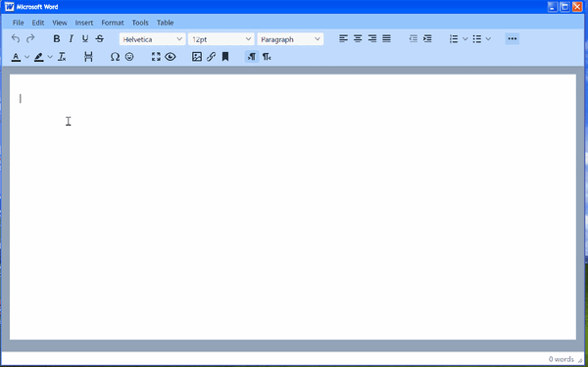This screenshot has width=588, height=367.
Task: Expand the numbered list style arrow
Action: coord(465,38)
